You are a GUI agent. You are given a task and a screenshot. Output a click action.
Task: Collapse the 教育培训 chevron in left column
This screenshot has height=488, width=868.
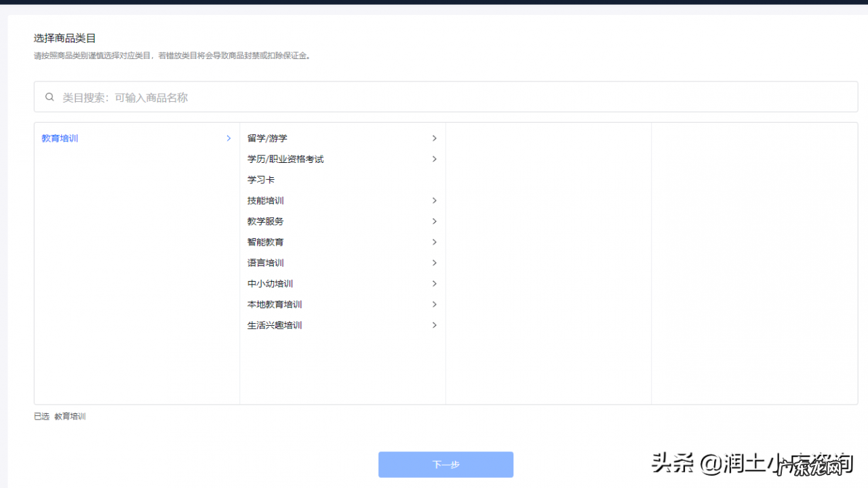click(229, 138)
